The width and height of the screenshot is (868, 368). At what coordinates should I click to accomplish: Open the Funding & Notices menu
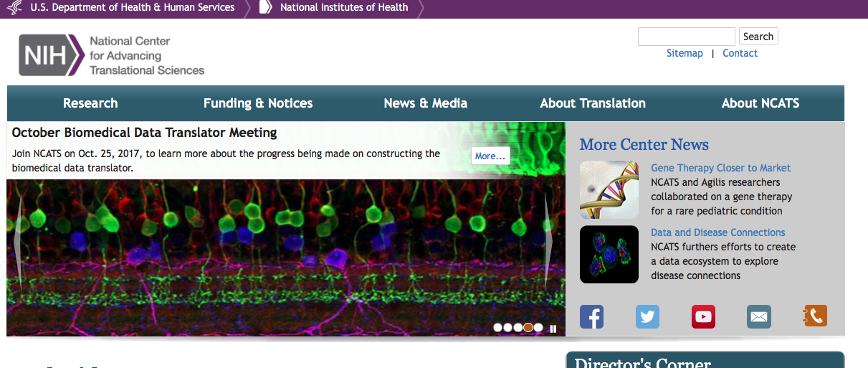258,103
